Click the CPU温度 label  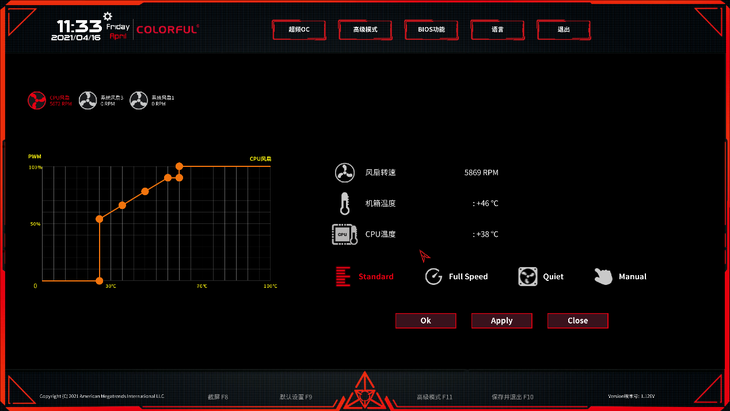pyautogui.click(x=380, y=234)
